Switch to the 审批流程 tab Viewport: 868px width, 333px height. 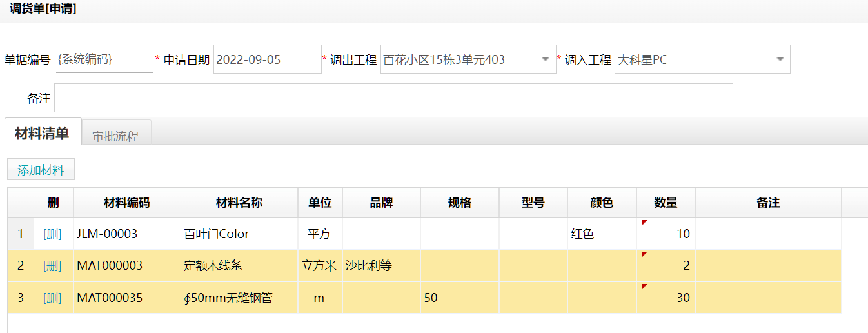point(115,136)
